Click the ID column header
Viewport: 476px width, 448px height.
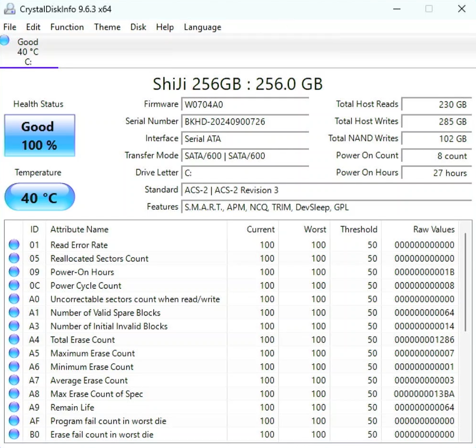(x=34, y=229)
